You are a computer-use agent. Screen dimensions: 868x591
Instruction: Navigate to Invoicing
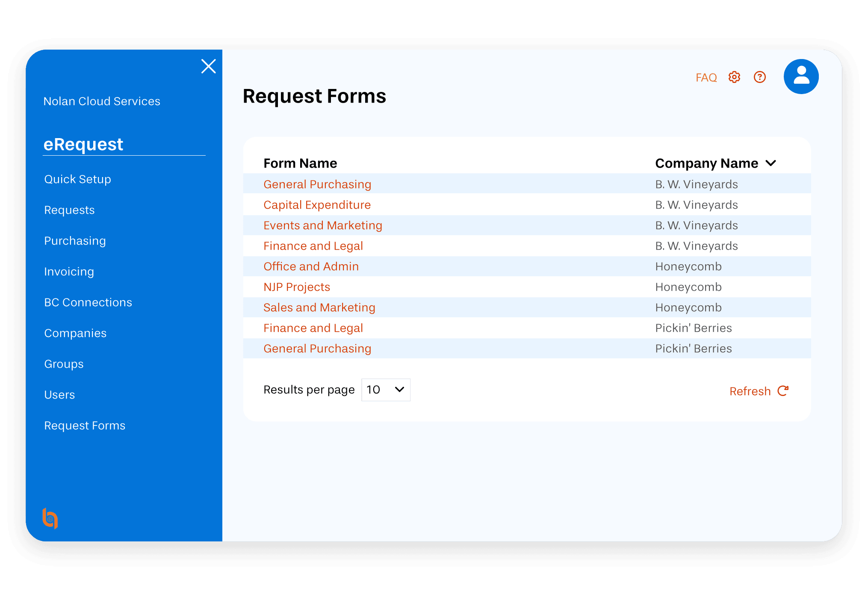point(69,272)
